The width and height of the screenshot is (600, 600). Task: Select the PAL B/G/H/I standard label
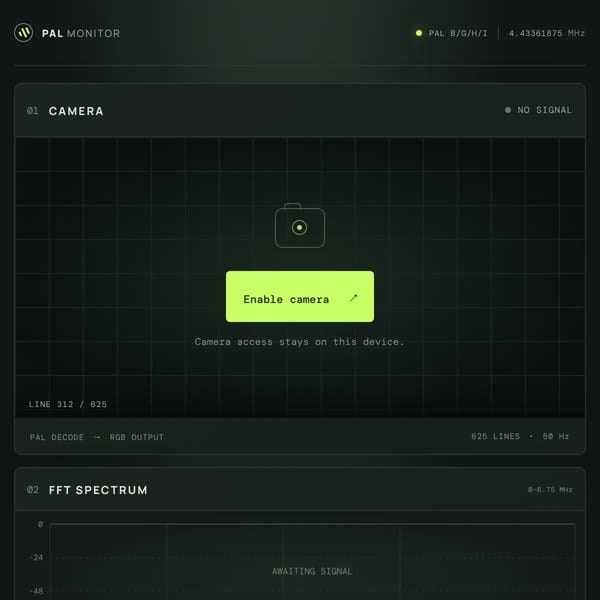pyautogui.click(x=458, y=33)
